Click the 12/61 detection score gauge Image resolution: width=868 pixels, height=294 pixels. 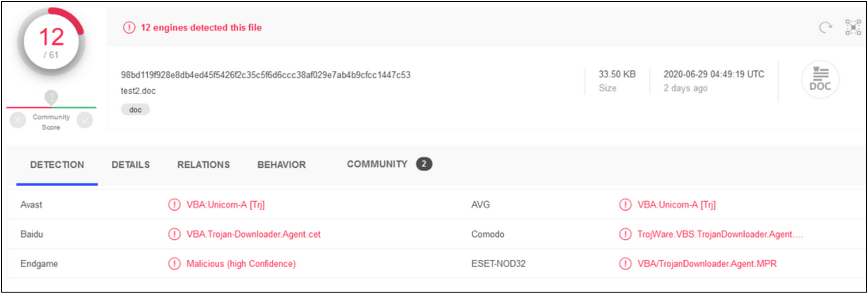click(x=51, y=43)
